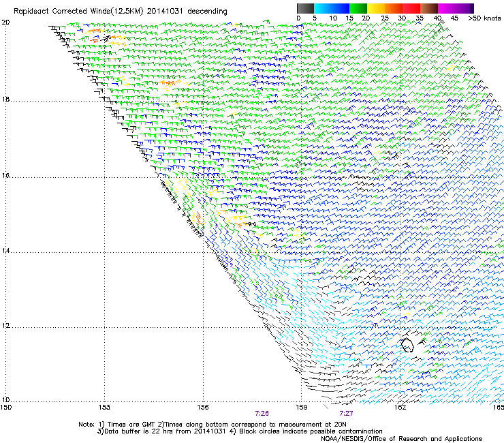Click the '45' legend speed label
504x443 pixels.
pyautogui.click(x=454, y=18)
